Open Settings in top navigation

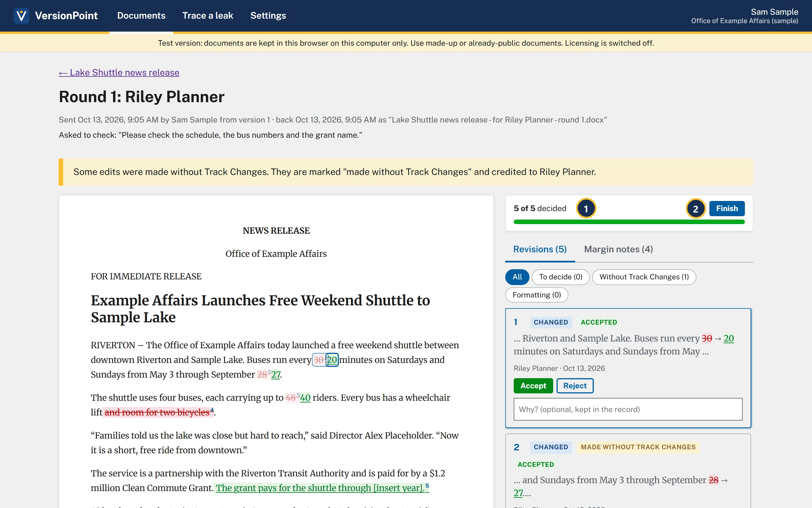[x=268, y=16]
